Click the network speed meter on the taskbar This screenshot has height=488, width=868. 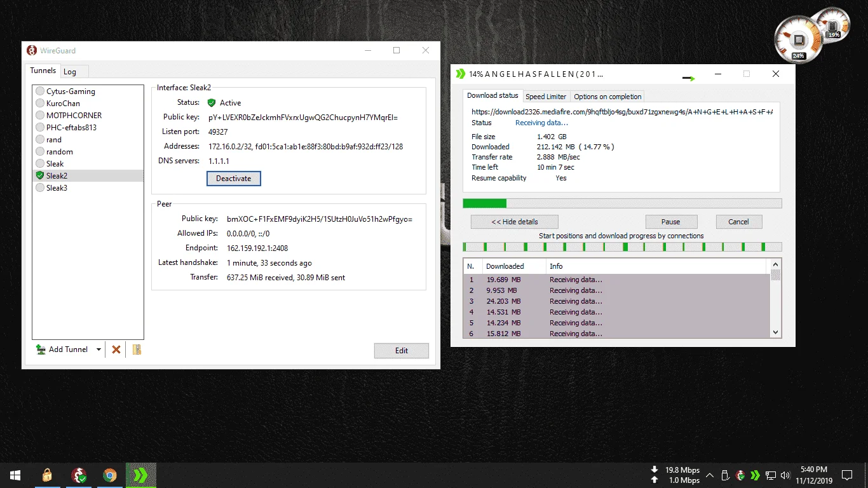click(676, 475)
